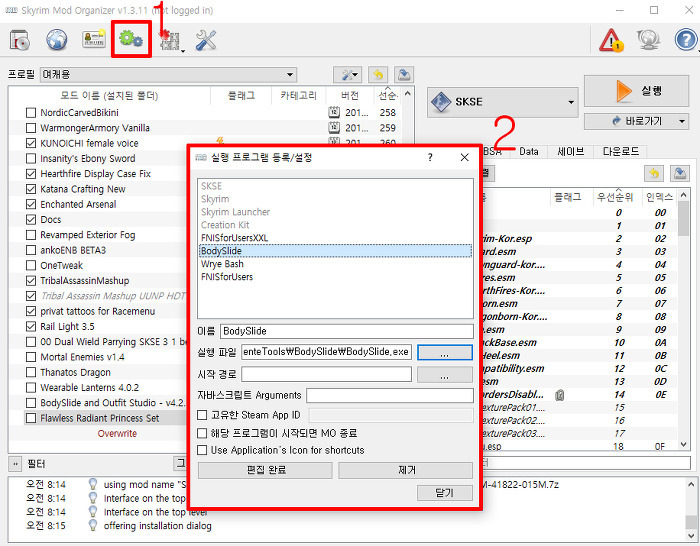The width and height of the screenshot is (700, 546).
Task: Switch to the 세이브 tab
Action: click(571, 152)
